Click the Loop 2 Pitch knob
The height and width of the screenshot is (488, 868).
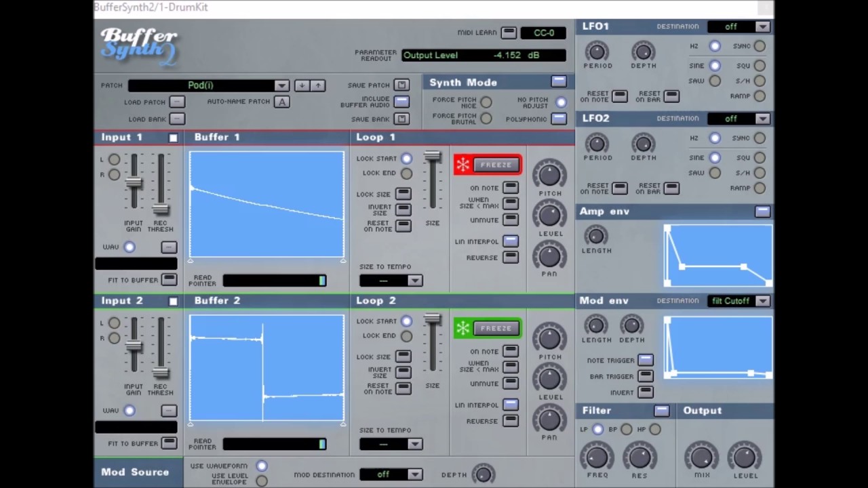tap(549, 338)
